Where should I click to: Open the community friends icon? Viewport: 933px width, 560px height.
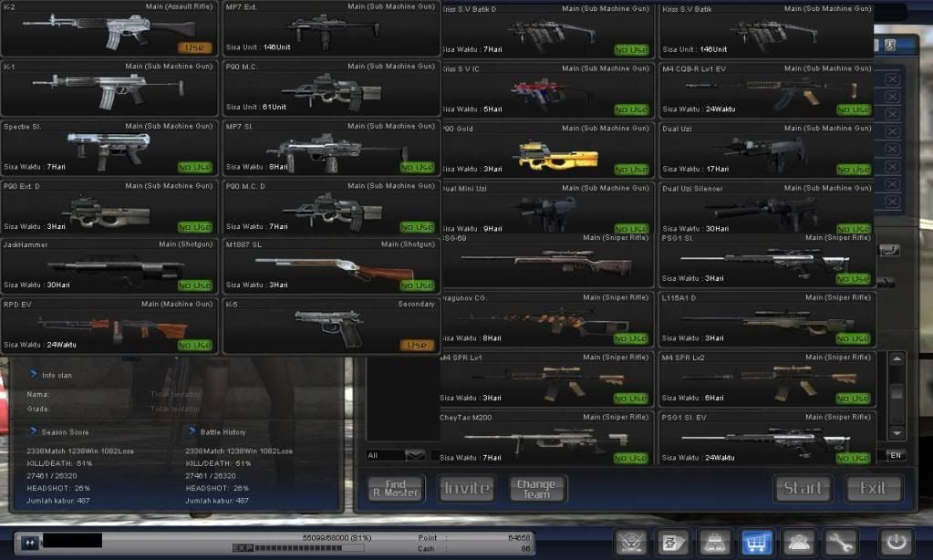798,542
